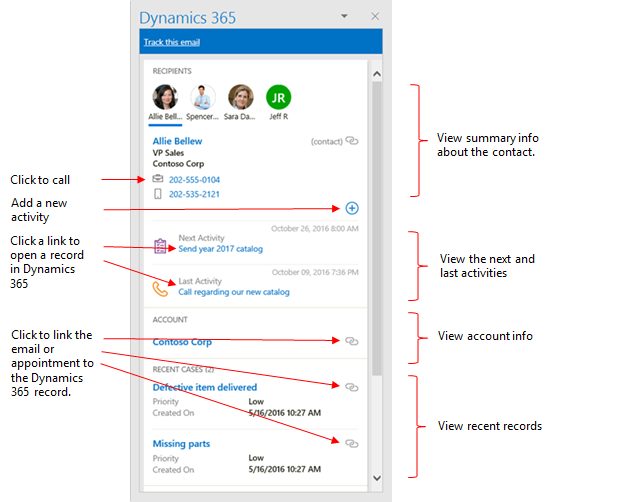Click link icon for Missing parts case

click(x=352, y=443)
